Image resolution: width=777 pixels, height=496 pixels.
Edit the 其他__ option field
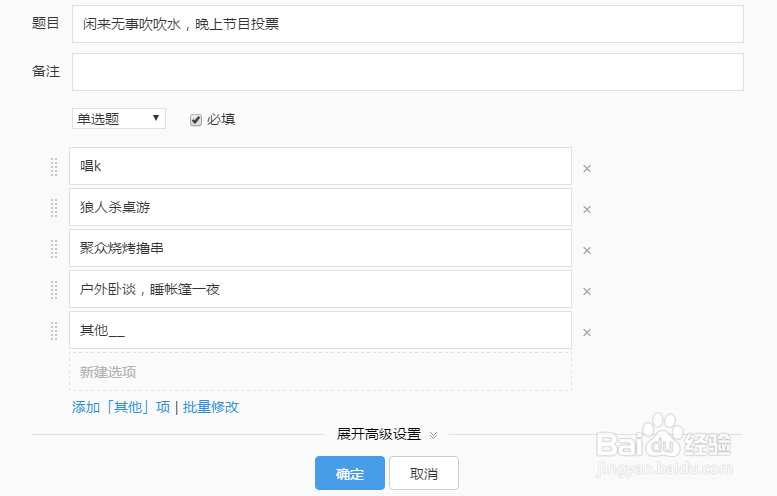(x=321, y=330)
